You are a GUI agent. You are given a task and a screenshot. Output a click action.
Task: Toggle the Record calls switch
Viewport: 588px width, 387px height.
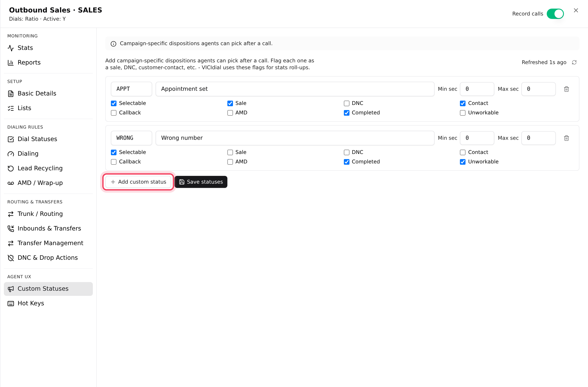[555, 14]
